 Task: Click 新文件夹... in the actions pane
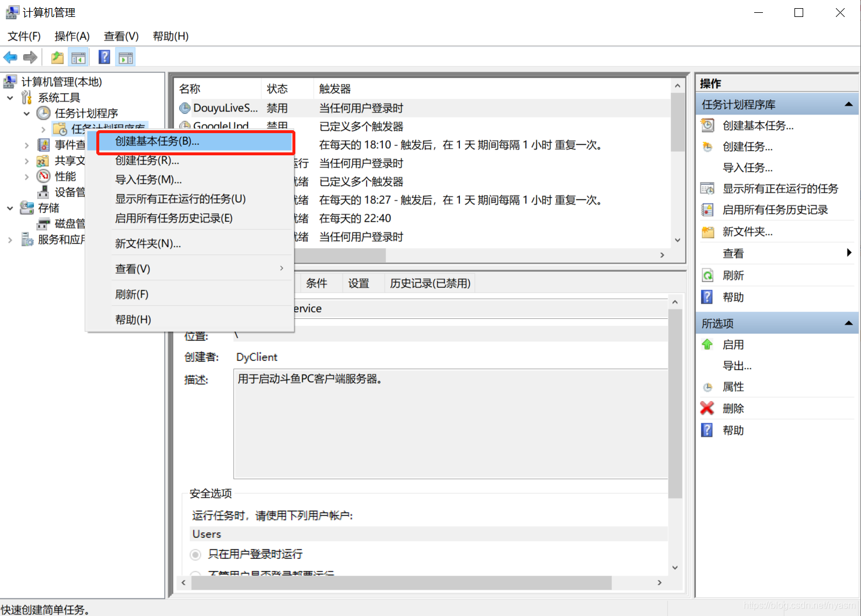coord(747,232)
